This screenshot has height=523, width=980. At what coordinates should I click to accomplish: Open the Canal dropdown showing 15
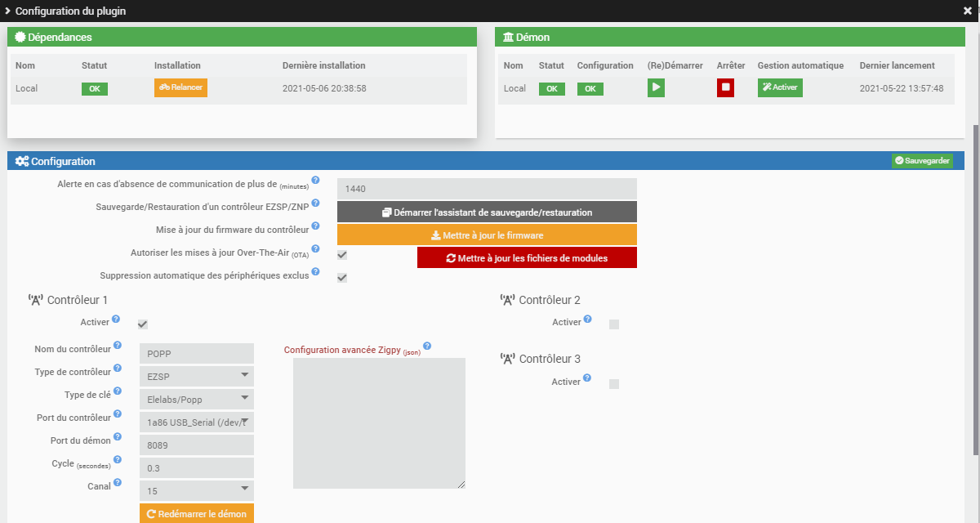point(197,490)
